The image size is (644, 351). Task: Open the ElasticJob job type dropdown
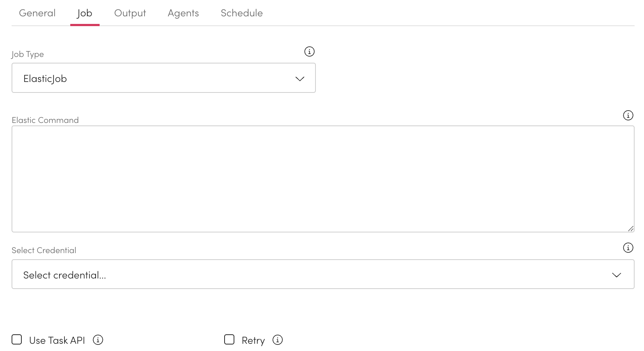[163, 78]
